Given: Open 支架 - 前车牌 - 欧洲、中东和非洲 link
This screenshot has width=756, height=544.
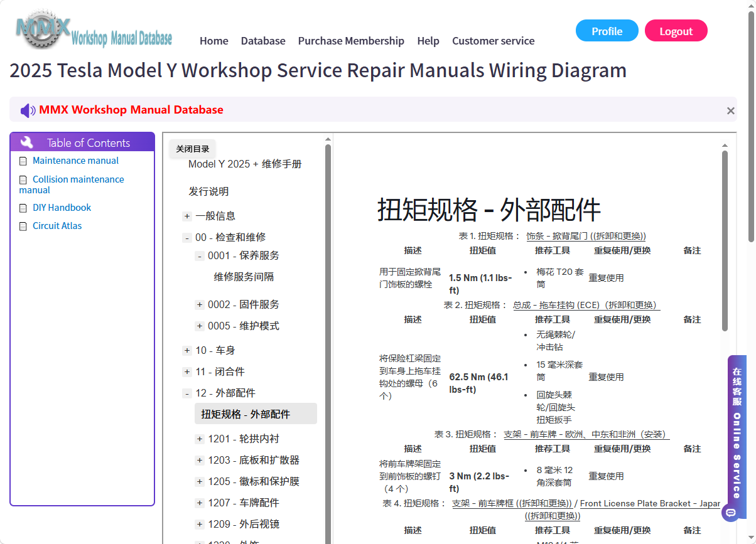Looking at the screenshot, I should point(586,434).
